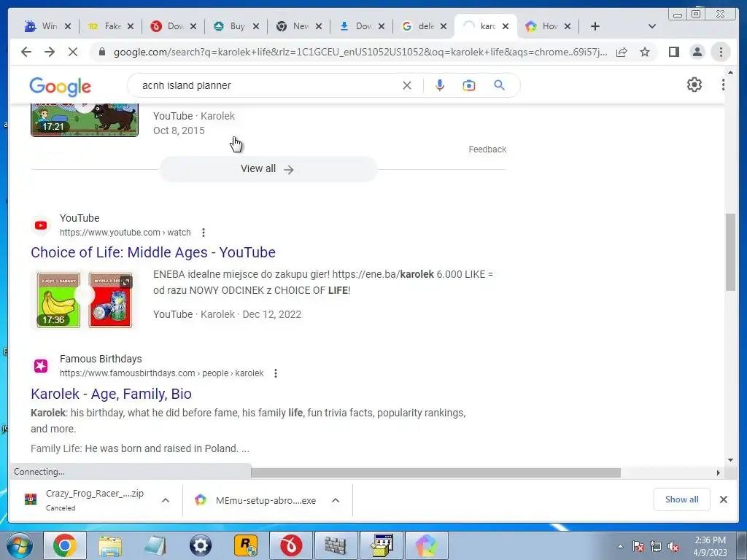
Task: Open the red swirl app in taskbar
Action: [x=290, y=545]
